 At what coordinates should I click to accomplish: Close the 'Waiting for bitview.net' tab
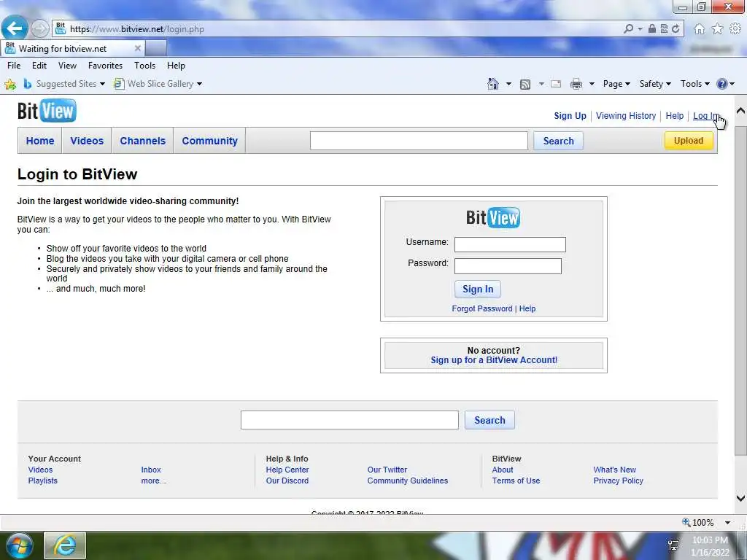(x=138, y=48)
